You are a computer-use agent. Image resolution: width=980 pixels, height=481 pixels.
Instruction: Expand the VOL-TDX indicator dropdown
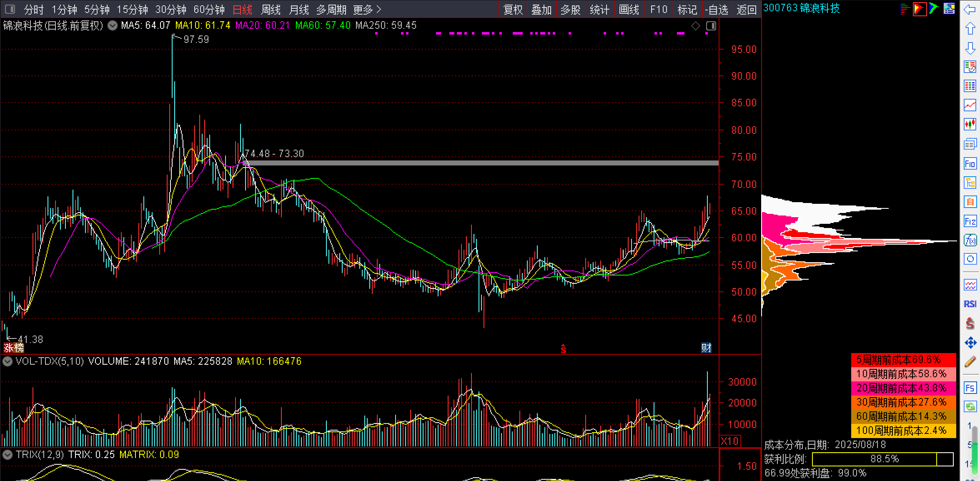(8, 361)
